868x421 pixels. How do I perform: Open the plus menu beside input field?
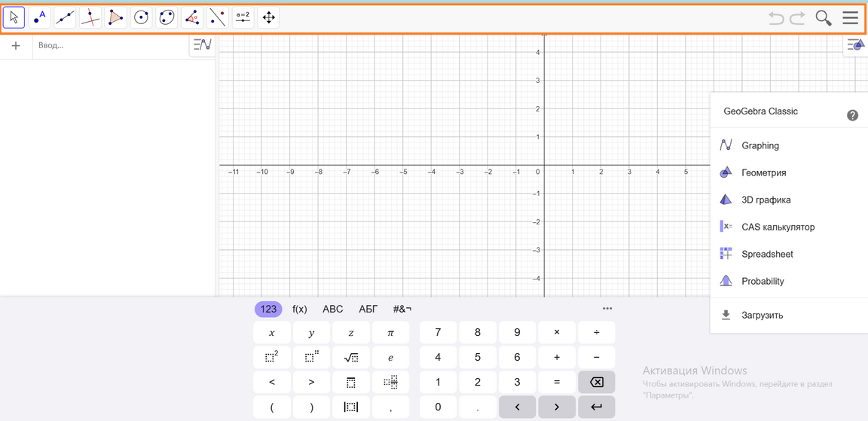16,46
